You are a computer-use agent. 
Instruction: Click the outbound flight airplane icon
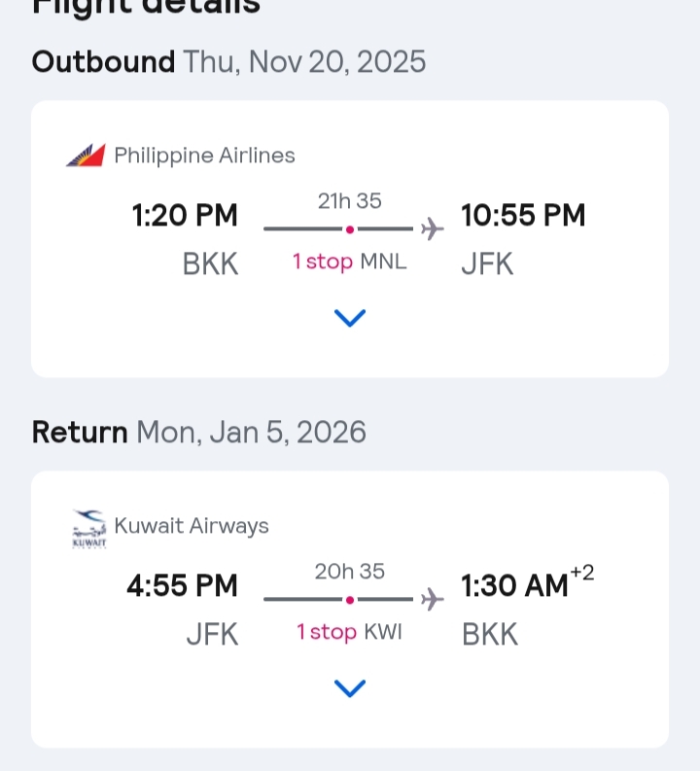click(432, 228)
